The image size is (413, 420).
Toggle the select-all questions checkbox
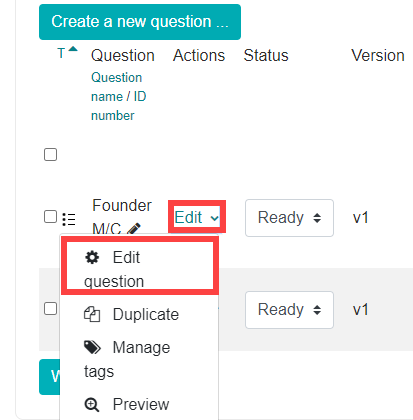tap(50, 155)
